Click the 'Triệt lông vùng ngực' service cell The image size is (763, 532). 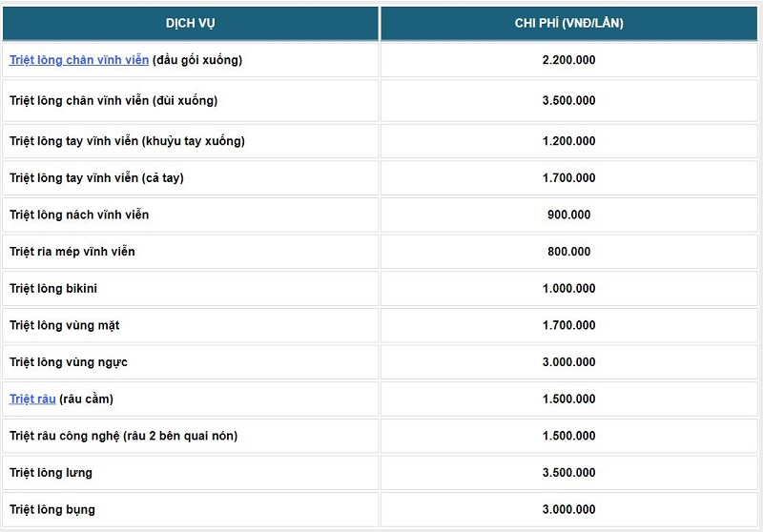click(x=69, y=362)
